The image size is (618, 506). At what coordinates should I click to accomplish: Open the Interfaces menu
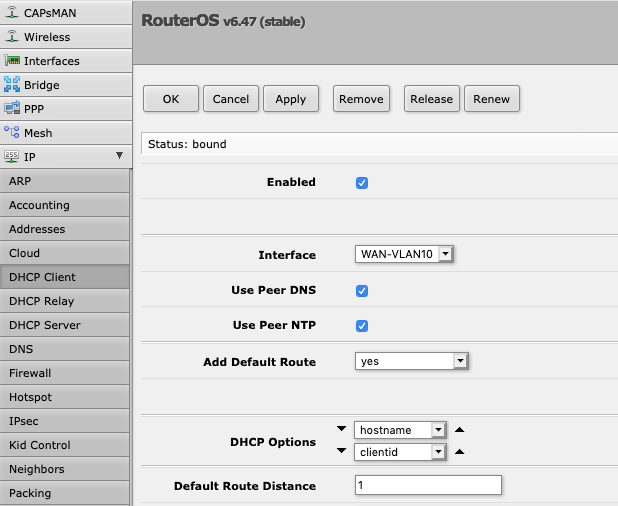(66, 61)
